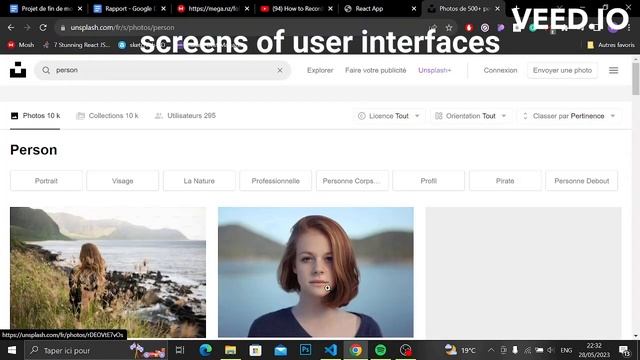Image resolution: width=640 pixels, height=360 pixels.
Task: Switch to the Collections 10 k tab
Action: tap(107, 116)
